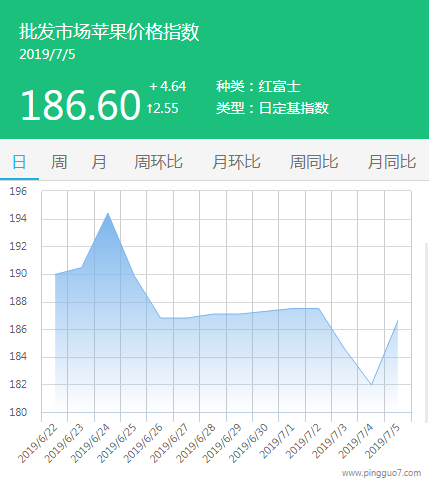Viewport: 429px width, 485px height.
Task: Click the index value 186.60
Action: point(80,105)
